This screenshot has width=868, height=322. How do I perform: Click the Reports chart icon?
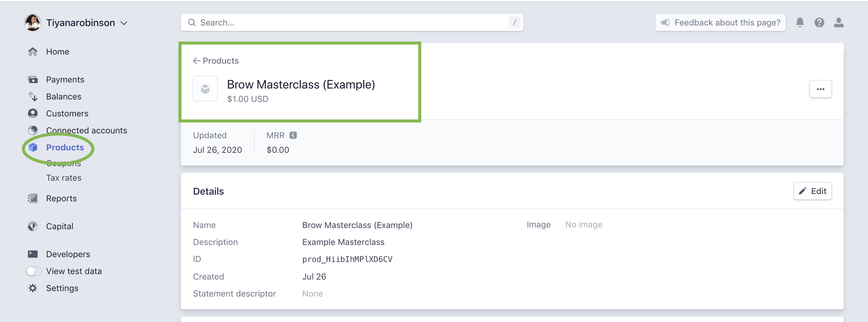coord(33,198)
